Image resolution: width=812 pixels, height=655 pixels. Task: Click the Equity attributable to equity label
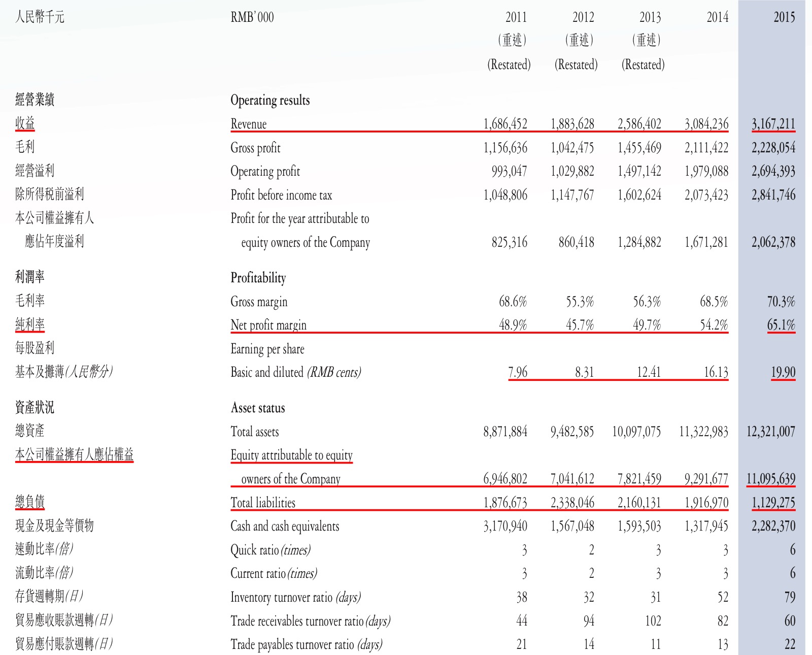[291, 455]
